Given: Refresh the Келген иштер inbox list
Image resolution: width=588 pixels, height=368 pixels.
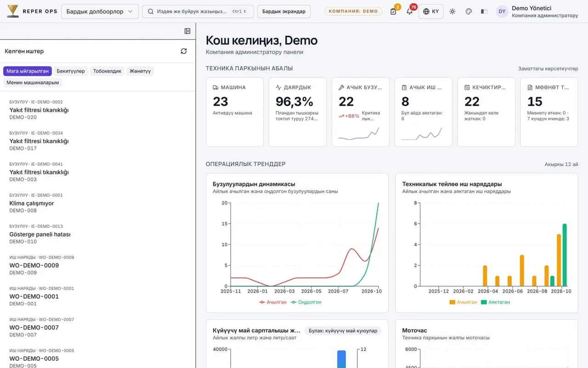Looking at the screenshot, I should (184, 51).
